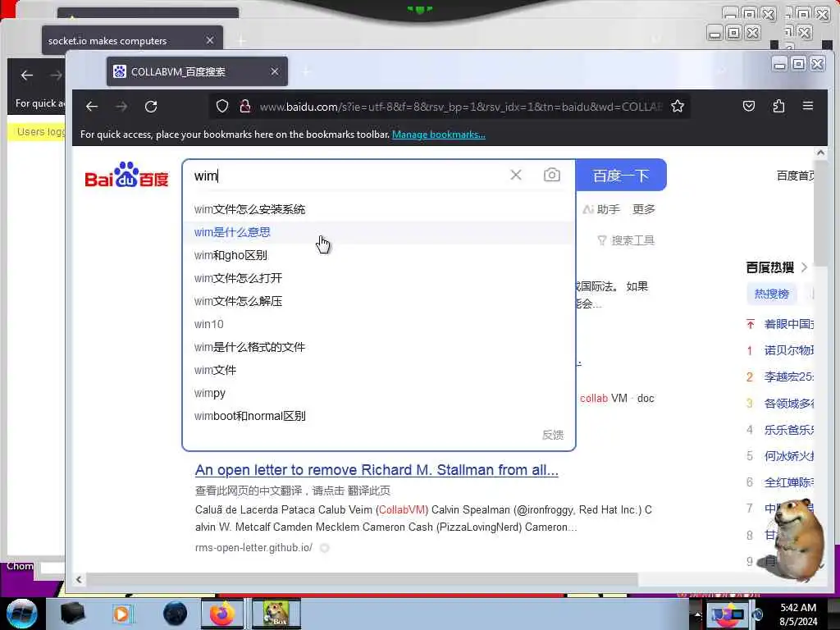Image resolution: width=840 pixels, height=630 pixels.
Task: Open hot search item 全红婵陈
Action: coord(788,482)
